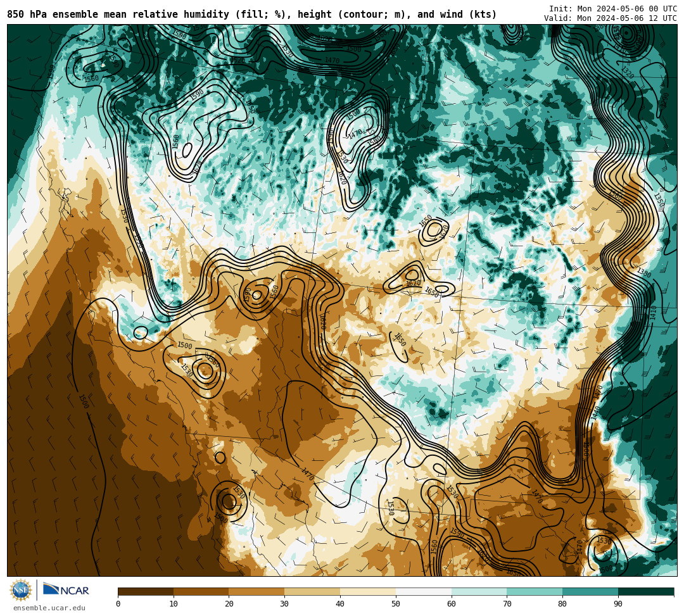684x616 pixels.
Task: Click the 'Init: Mon 2024-05-06 00 UTC' text
Action: [x=613, y=9]
